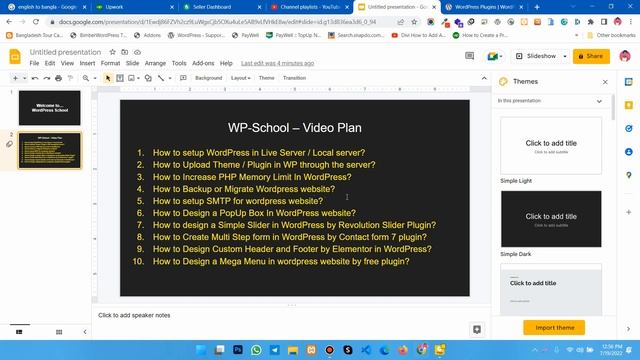This screenshot has height=360, width=640.
Task: Open the Edit menu
Action: (50, 63)
